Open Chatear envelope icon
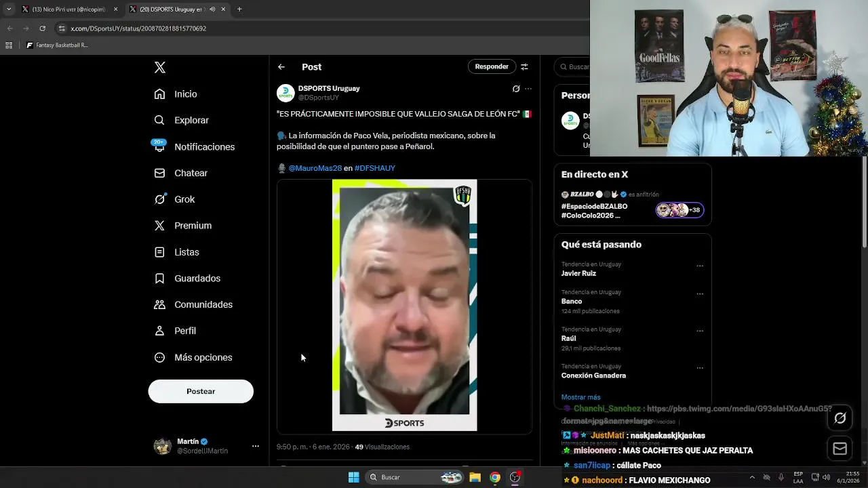The image size is (868, 488). click(159, 173)
